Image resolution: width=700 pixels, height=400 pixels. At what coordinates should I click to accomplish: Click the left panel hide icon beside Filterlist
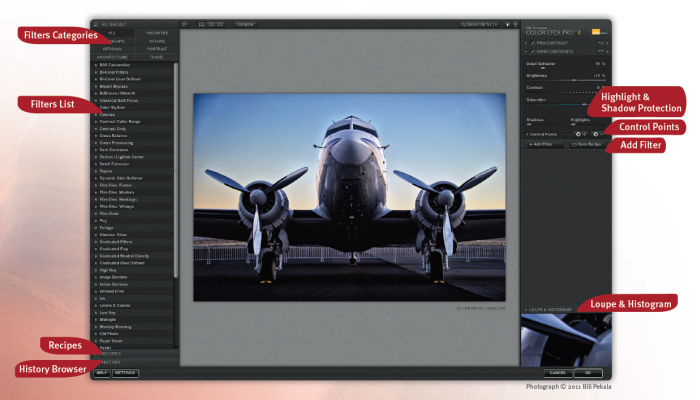point(184,25)
